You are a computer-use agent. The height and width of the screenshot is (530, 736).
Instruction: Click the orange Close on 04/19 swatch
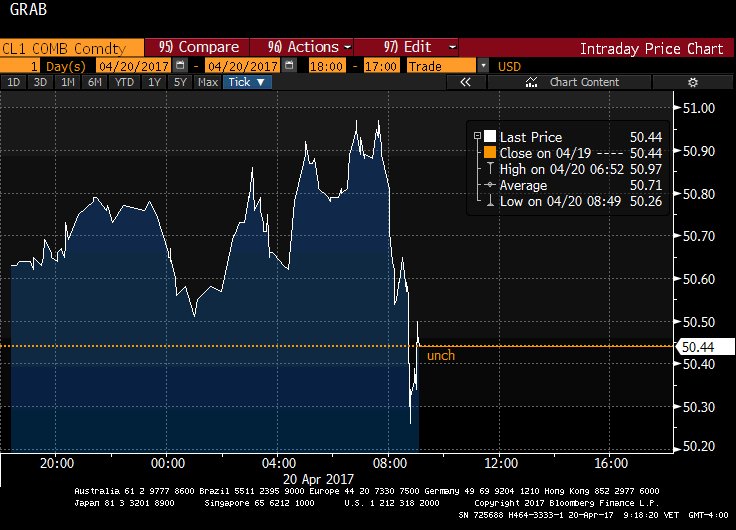click(x=489, y=153)
